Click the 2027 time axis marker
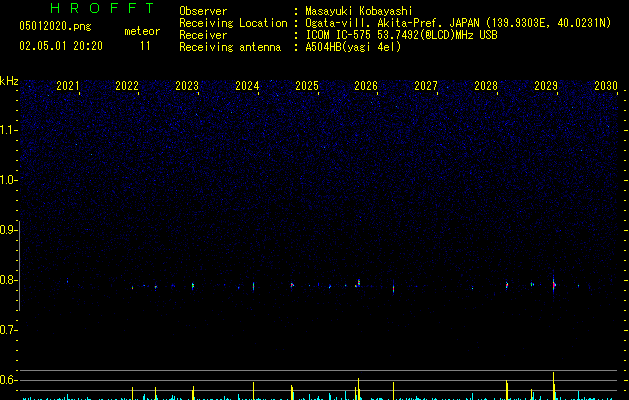 point(426,86)
